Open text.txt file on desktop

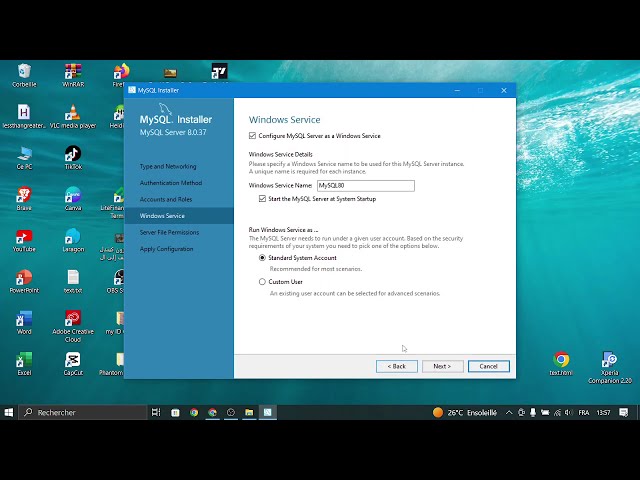coord(73,281)
